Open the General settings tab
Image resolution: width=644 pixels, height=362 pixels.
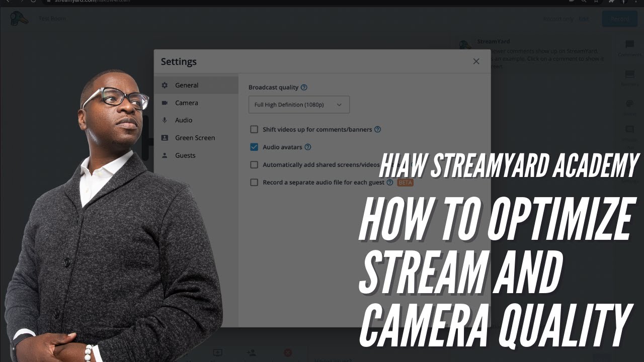[196, 85]
